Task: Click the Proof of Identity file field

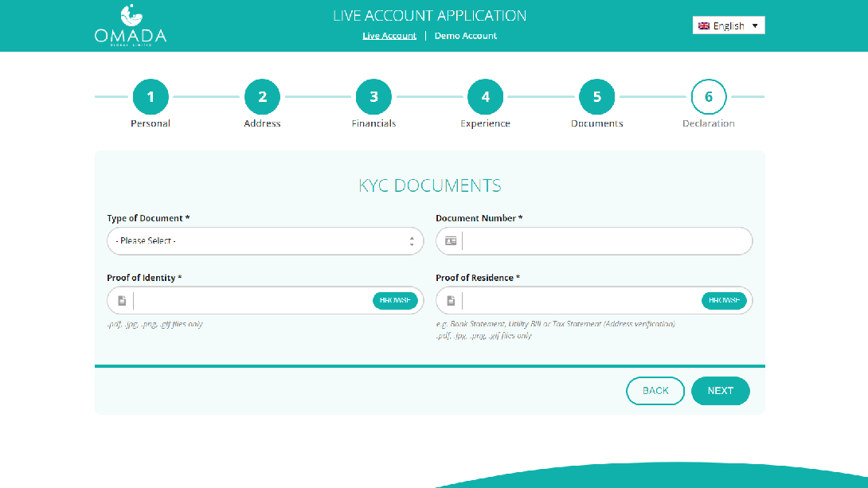Action: click(265, 300)
